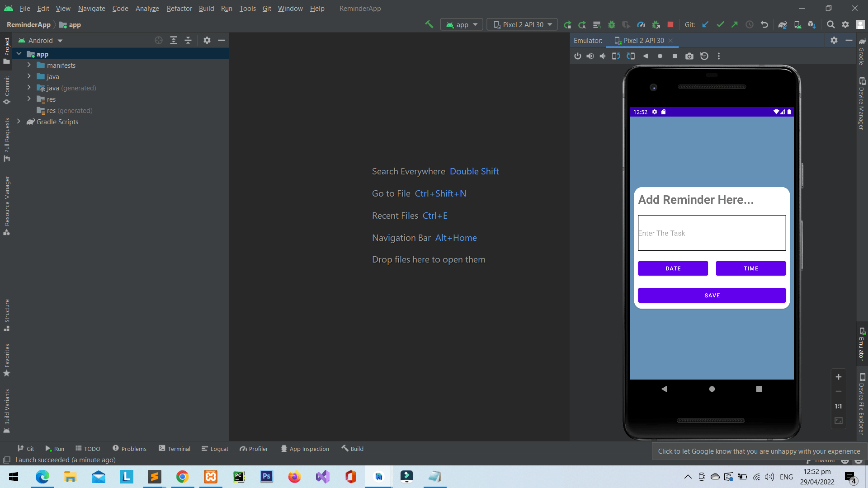Expand Gradle Scripts in project tree
The image size is (868, 488).
click(19, 122)
